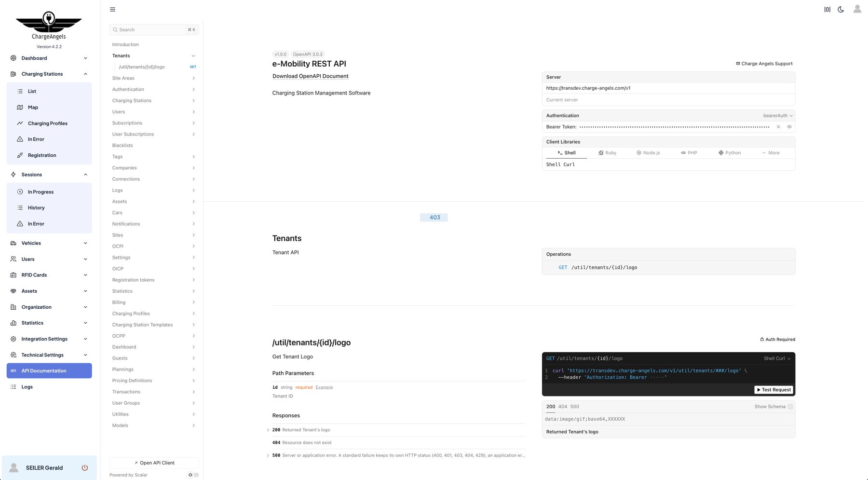Image resolution: width=868 pixels, height=480 pixels.
Task: Clear the bearer token with X
Action: tap(778, 127)
